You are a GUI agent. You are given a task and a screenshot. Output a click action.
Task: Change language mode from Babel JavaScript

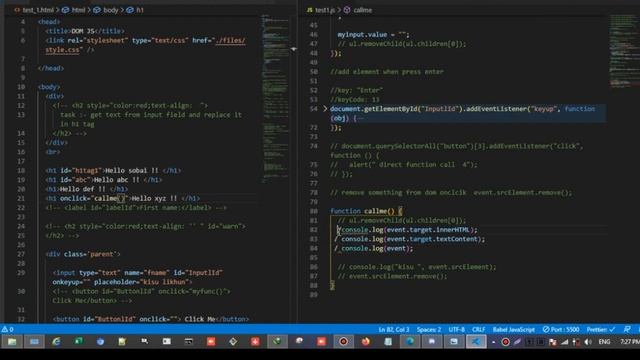pyautogui.click(x=513, y=329)
